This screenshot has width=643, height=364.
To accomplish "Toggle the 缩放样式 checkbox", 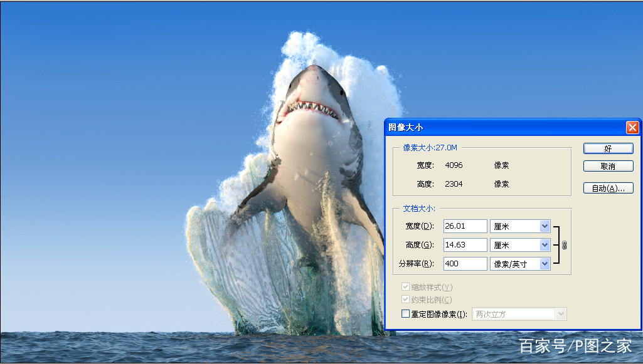I will [x=405, y=287].
